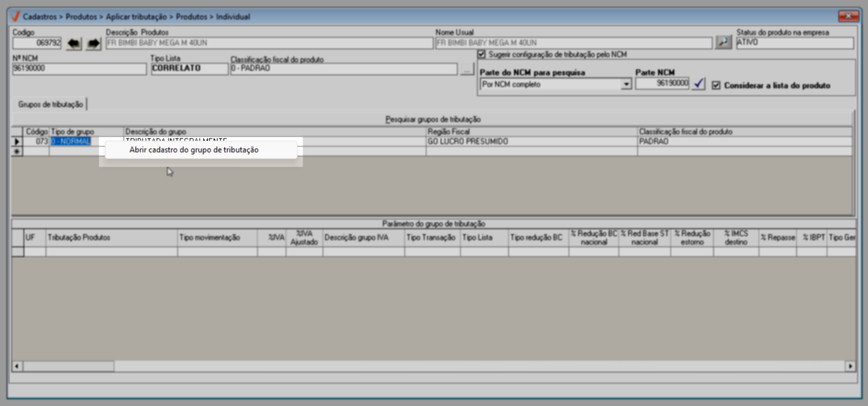Image resolution: width=868 pixels, height=406 pixels.
Task: Click the Tipo Lista column header in parameters grid
Action: coord(484,238)
